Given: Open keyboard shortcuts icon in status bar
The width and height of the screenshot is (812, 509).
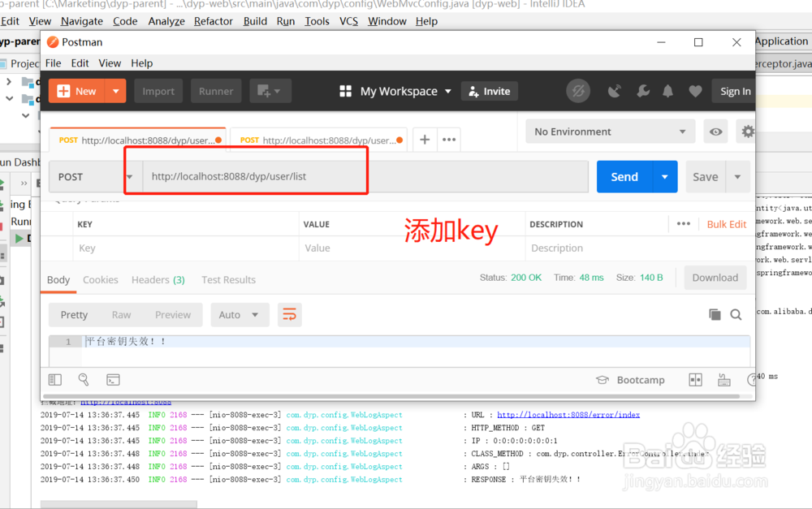Looking at the screenshot, I should (x=724, y=380).
